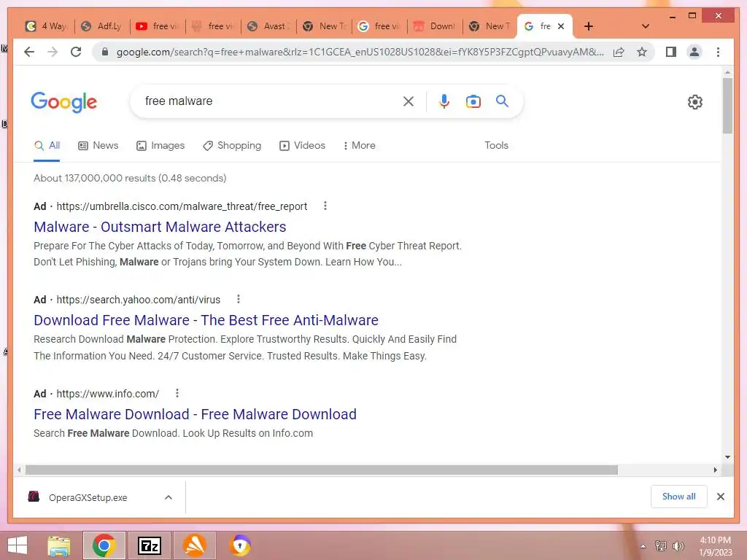Select the Images results filter

(x=160, y=146)
